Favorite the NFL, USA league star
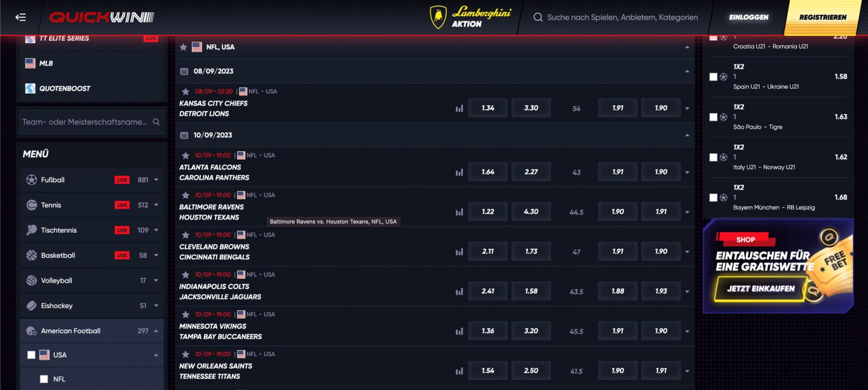Viewport: 868px width, 390px height. pyautogui.click(x=183, y=47)
